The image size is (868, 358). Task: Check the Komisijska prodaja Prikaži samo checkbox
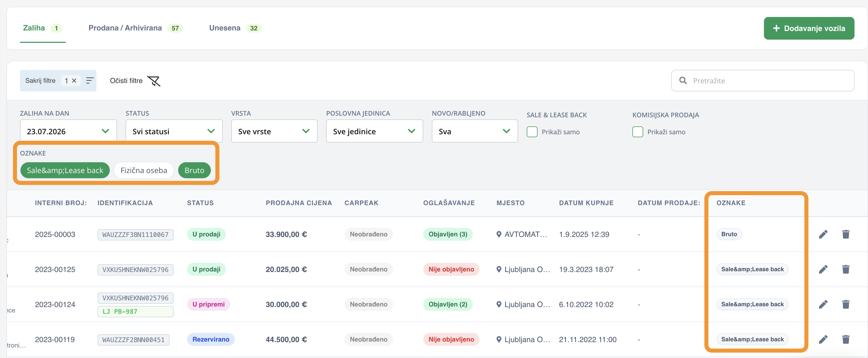638,132
